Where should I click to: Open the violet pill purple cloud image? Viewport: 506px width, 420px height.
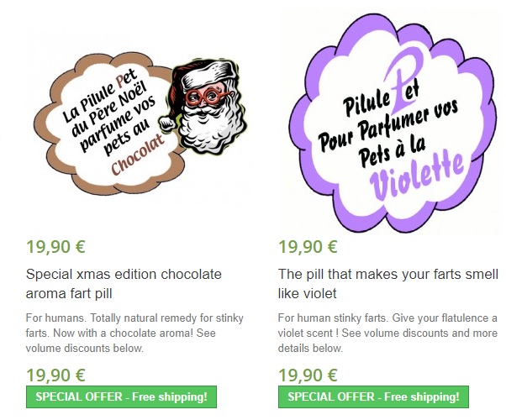(392, 123)
